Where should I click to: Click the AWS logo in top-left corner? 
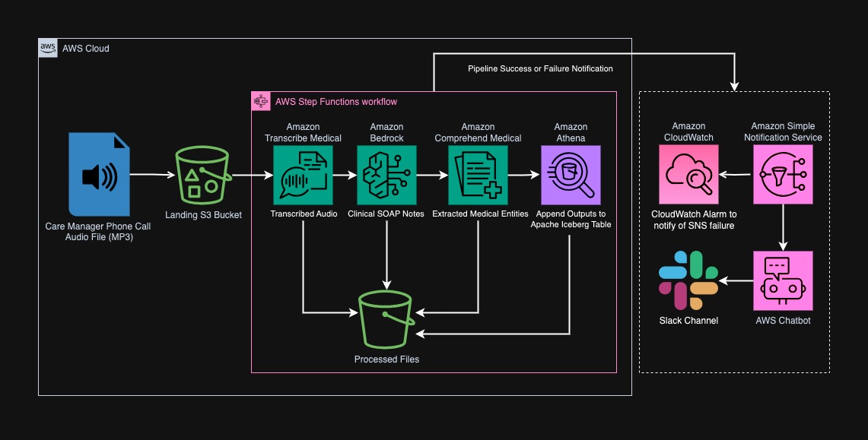click(x=48, y=47)
